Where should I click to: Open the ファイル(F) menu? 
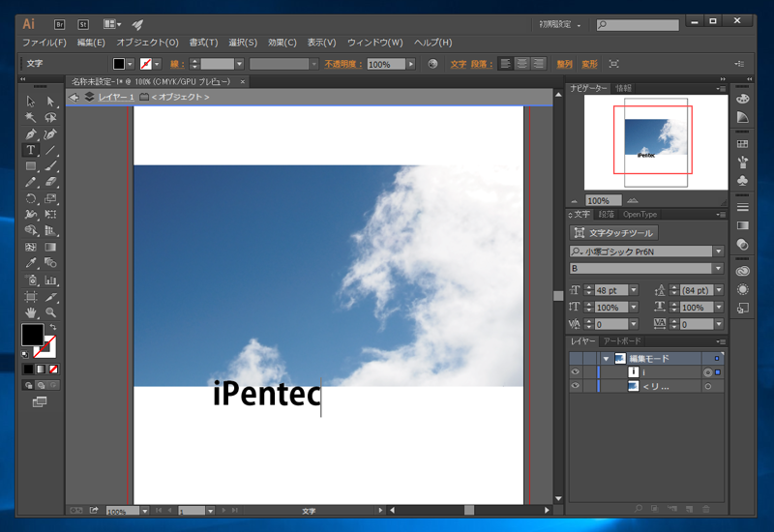click(x=44, y=43)
